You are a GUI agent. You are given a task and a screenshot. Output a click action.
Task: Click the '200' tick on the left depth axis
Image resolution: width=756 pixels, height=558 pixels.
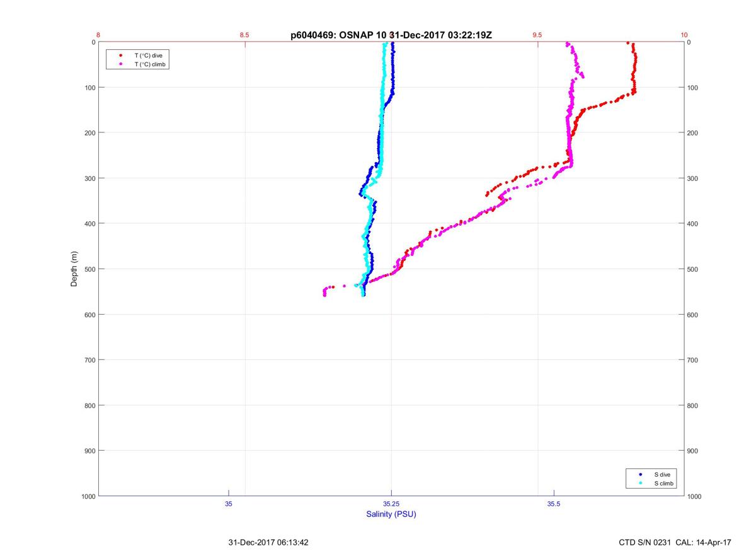[x=89, y=133]
